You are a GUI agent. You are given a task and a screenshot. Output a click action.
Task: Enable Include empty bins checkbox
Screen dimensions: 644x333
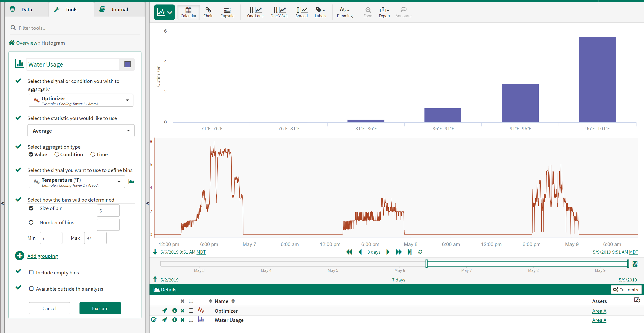point(31,272)
